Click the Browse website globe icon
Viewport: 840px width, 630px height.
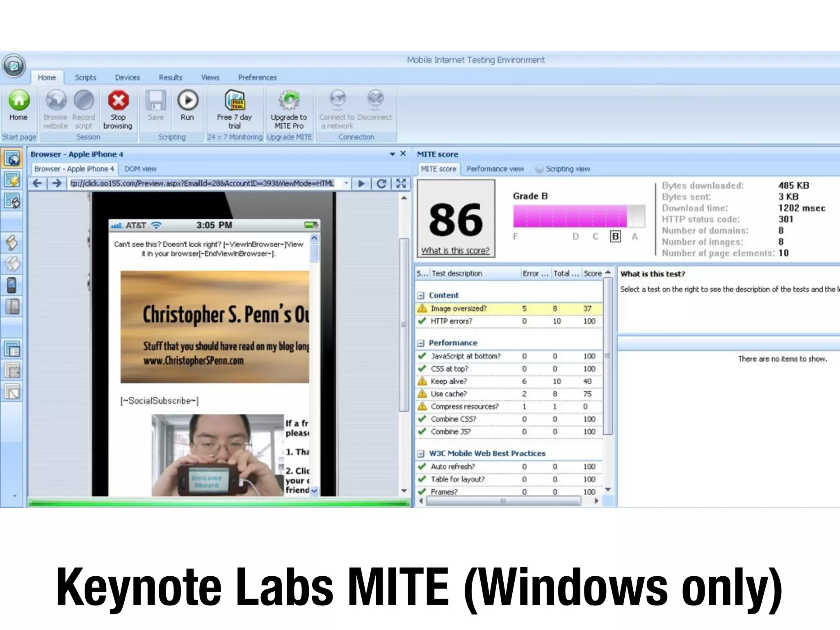point(56,100)
